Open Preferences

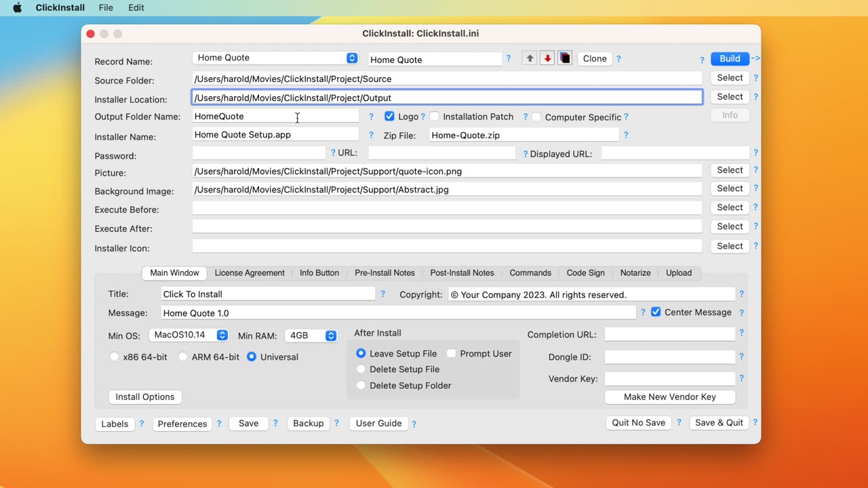(182, 424)
